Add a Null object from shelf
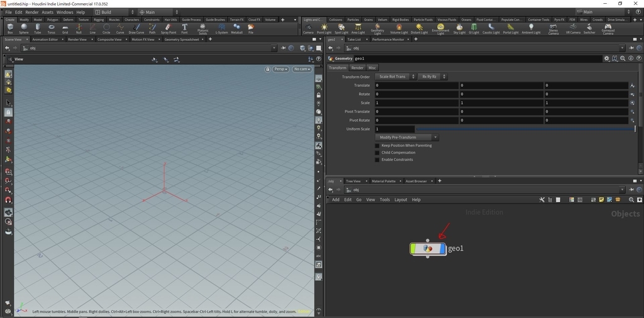 (79, 28)
